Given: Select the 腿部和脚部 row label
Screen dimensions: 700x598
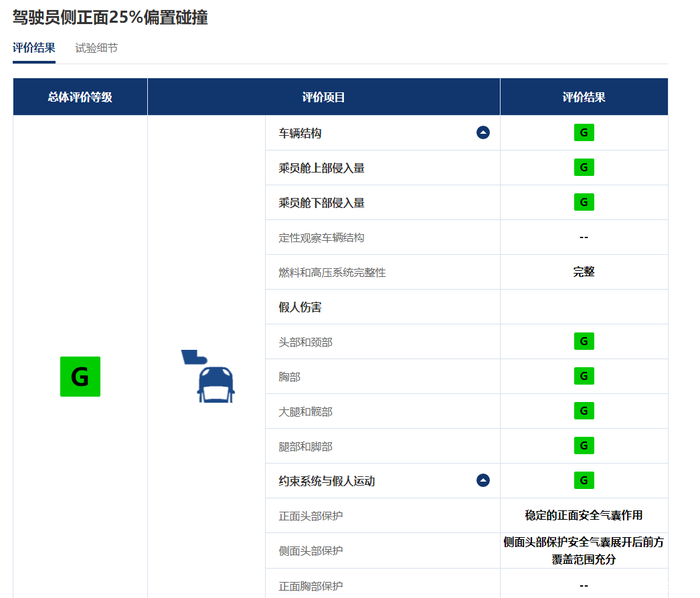Looking at the screenshot, I should [305, 447].
